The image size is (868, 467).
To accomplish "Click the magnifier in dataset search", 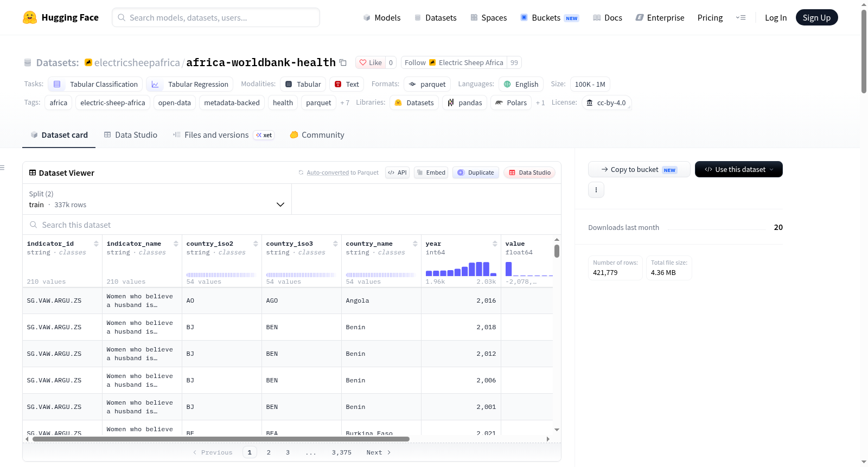I will coord(34,225).
